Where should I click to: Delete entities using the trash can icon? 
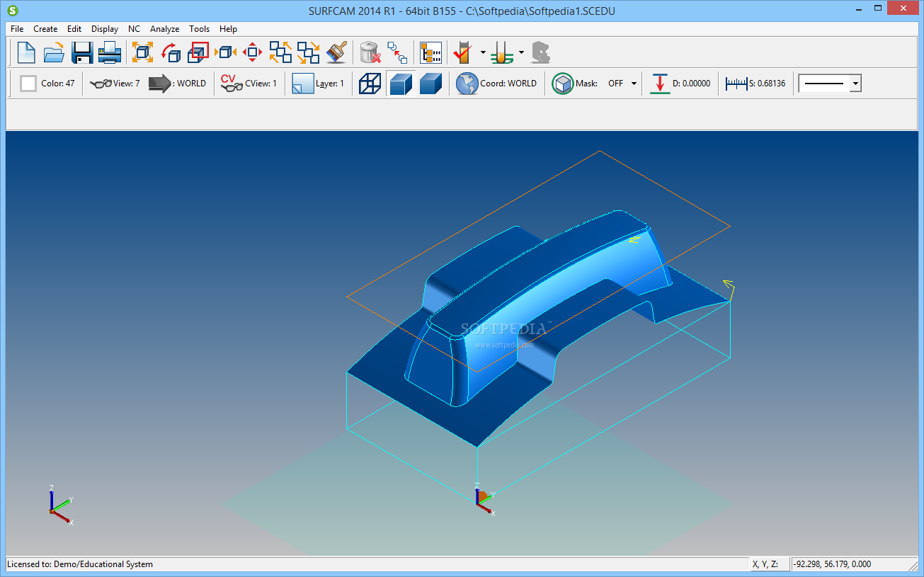click(x=370, y=52)
